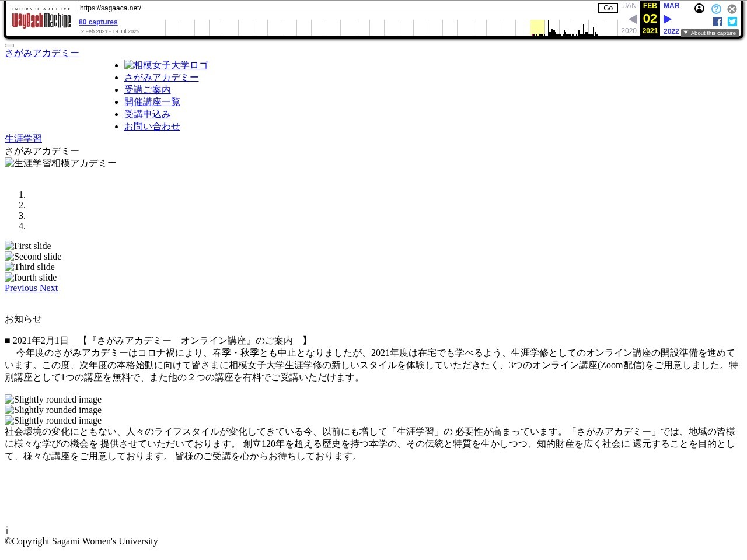
Task: Close the Wayback toolbar
Action: tap(732, 9)
